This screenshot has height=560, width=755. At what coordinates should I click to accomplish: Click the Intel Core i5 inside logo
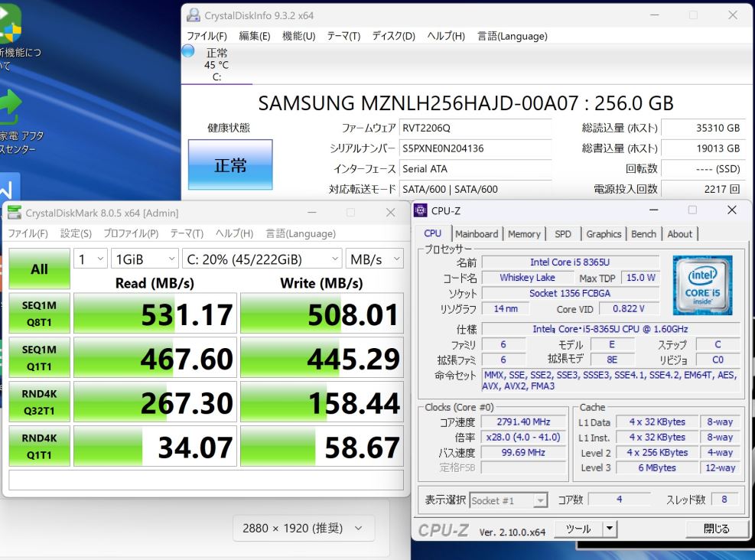coord(702,285)
